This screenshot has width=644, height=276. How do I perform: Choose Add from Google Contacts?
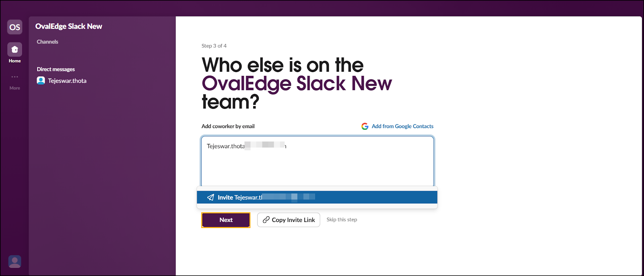coord(402,127)
